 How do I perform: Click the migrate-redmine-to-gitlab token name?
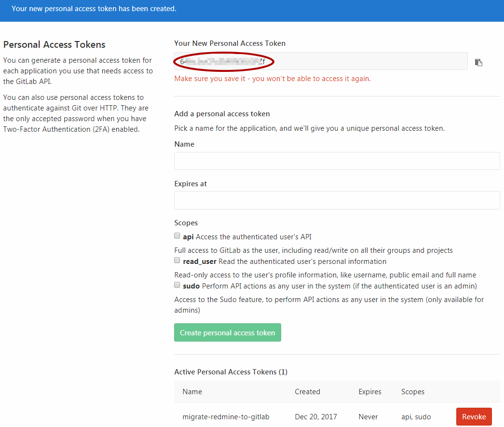click(x=226, y=416)
